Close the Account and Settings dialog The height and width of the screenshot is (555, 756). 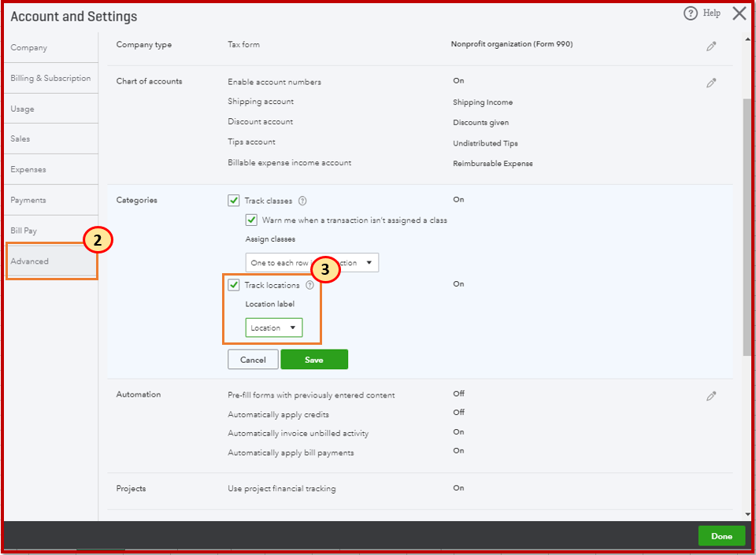pos(739,13)
